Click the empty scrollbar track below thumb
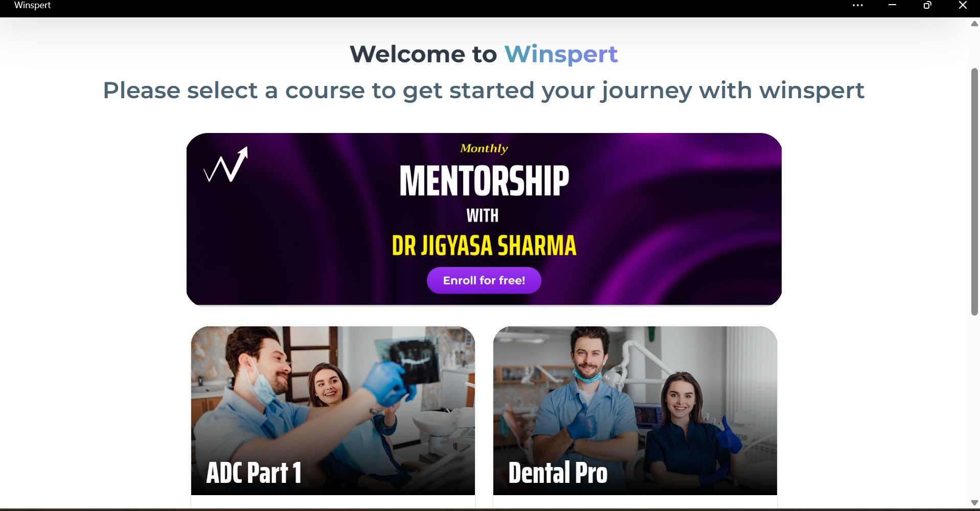Image resolution: width=980 pixels, height=511 pixels. pyautogui.click(x=974, y=407)
